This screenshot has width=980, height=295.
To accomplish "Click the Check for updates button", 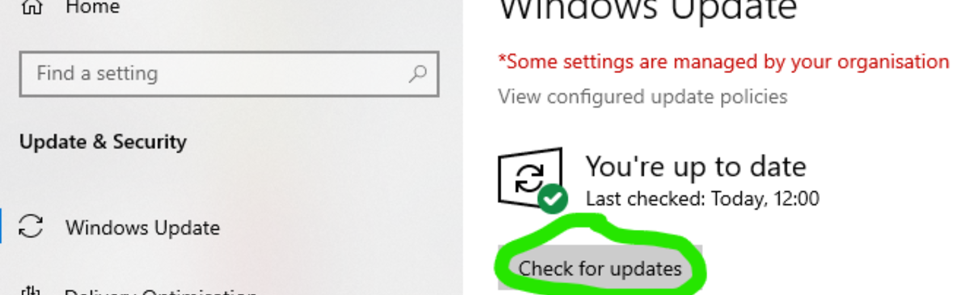I will 600,268.
